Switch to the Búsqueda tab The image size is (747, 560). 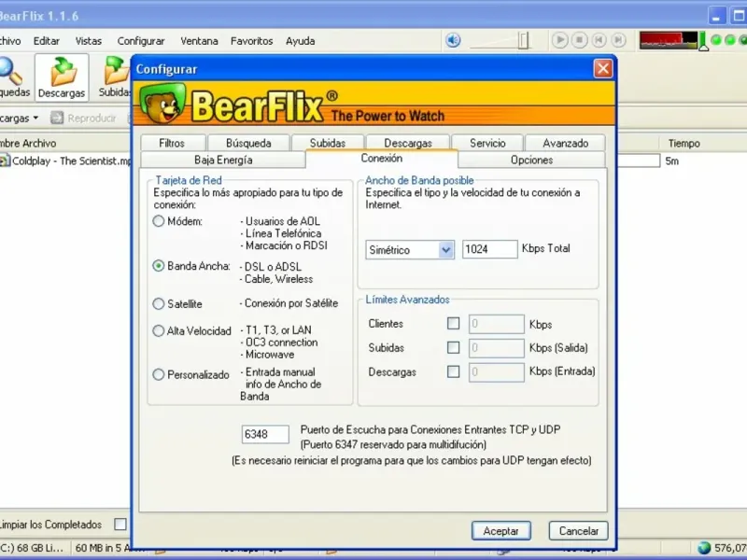[x=248, y=143]
